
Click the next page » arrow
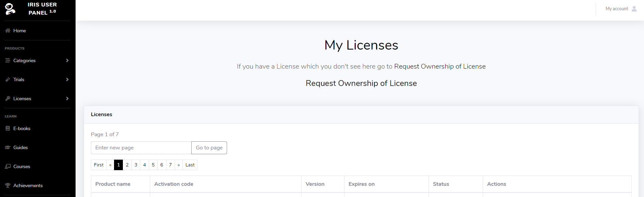pyautogui.click(x=179, y=165)
